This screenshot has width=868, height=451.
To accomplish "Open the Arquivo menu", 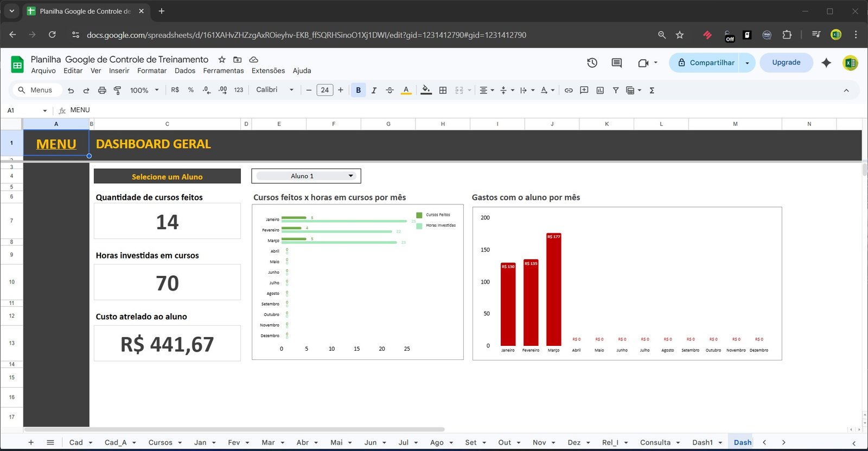I will [x=43, y=70].
